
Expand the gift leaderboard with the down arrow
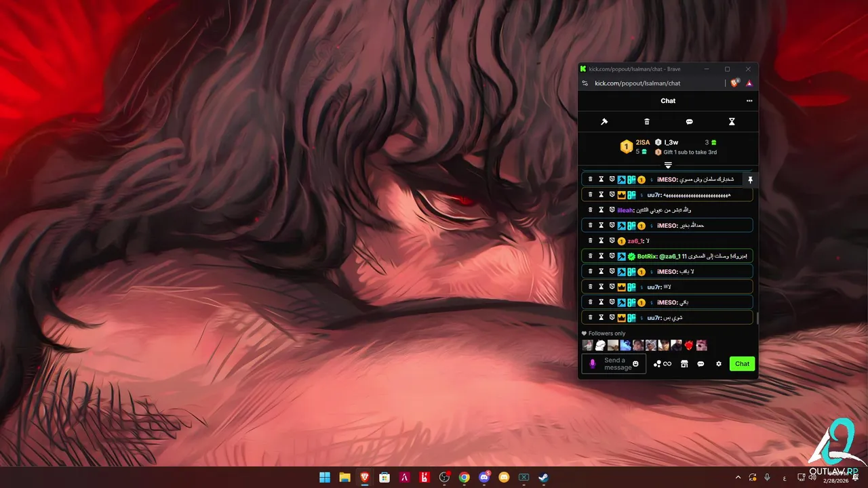pyautogui.click(x=668, y=165)
